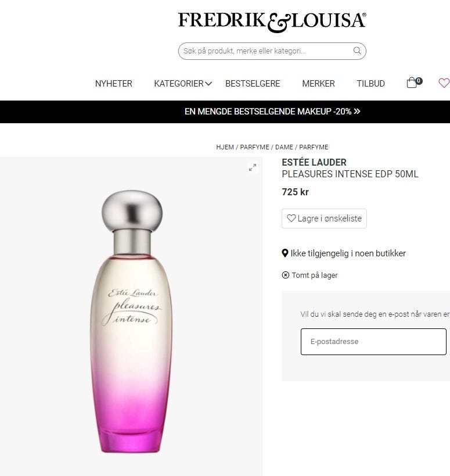Screen dimensions: 450x476
Task: Select the Tilbud menu item
Action: [x=370, y=84]
